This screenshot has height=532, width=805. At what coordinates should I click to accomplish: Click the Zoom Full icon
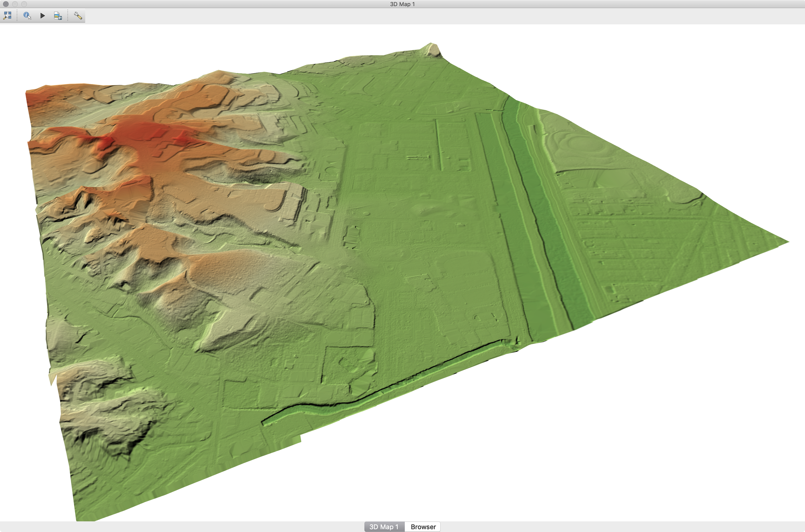tap(7, 16)
